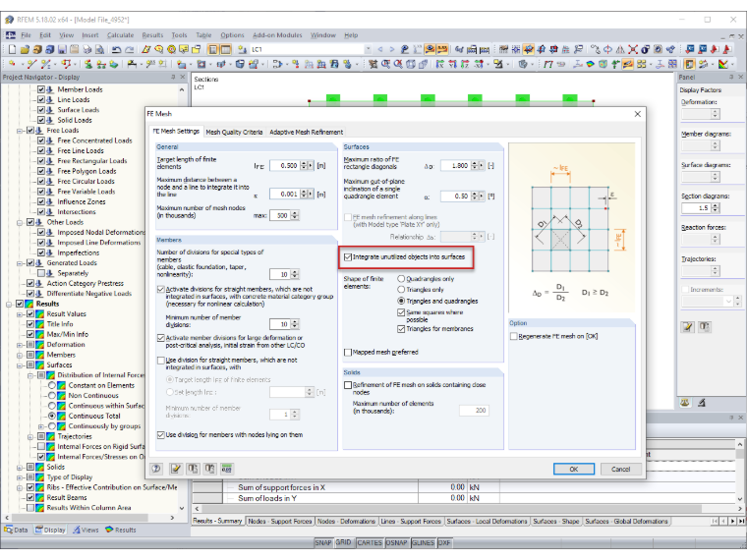Open the LC1 load case dropdown
747x560 pixels.
368,49
